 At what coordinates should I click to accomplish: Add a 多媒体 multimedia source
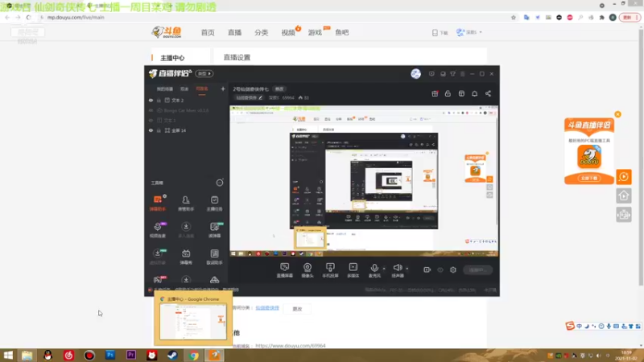[x=353, y=270]
